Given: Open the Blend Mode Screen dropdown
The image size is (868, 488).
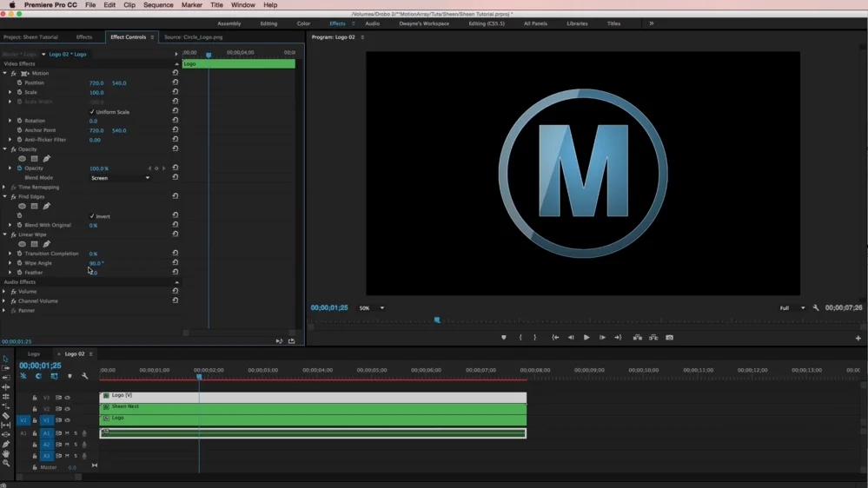Looking at the screenshot, I should [121, 178].
